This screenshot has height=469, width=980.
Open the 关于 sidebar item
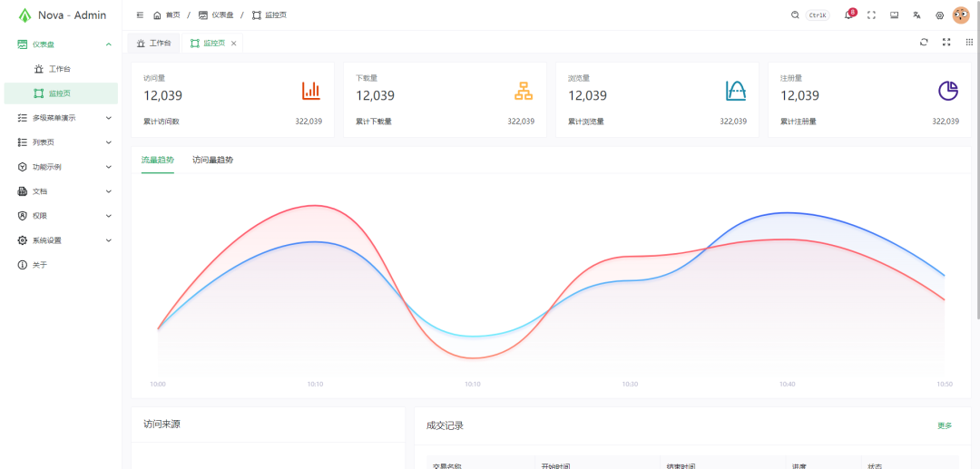[40, 265]
